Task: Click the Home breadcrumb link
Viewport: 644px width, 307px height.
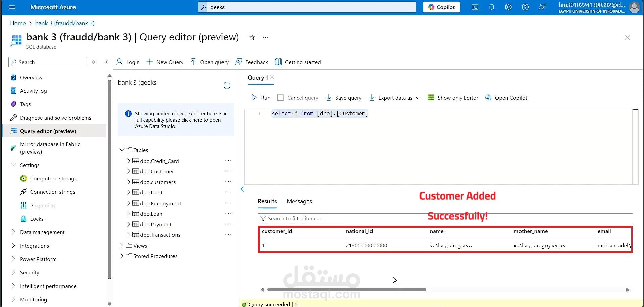Action: pyautogui.click(x=18, y=23)
